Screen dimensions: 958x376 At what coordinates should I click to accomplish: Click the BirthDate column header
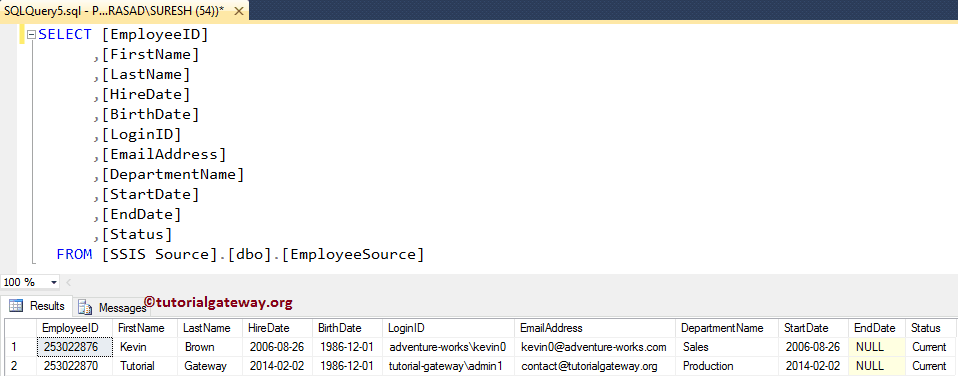coord(348,328)
